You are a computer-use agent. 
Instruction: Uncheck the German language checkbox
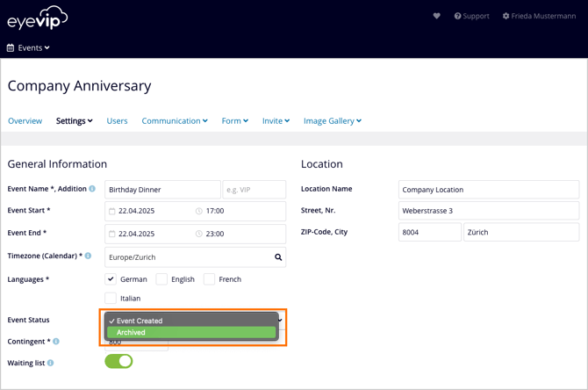click(111, 279)
